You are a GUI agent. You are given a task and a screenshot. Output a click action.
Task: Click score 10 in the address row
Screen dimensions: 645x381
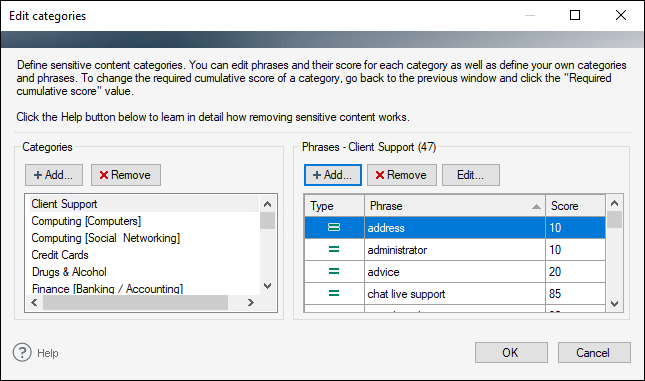click(575, 228)
